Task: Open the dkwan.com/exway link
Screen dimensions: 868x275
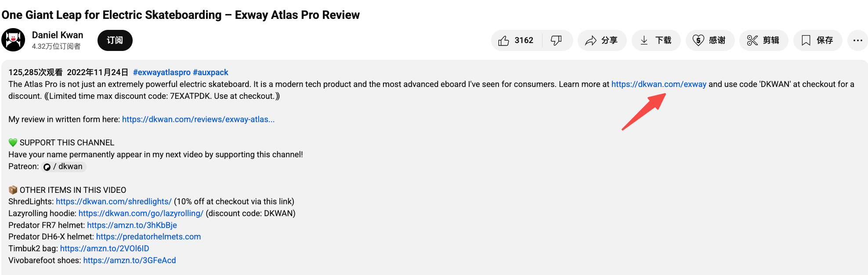Action: coord(658,84)
